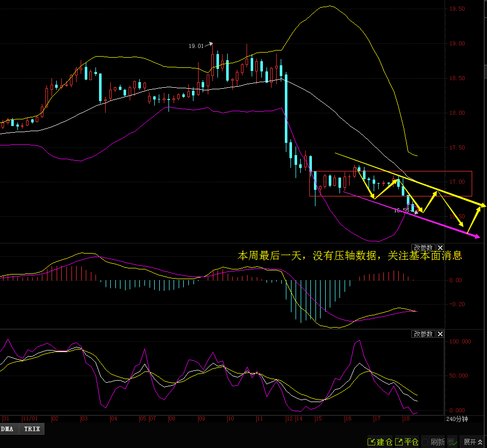The height and width of the screenshot is (448, 487).
Task: Click the 11/01 date axis label
Action: pyautogui.click(x=30, y=418)
